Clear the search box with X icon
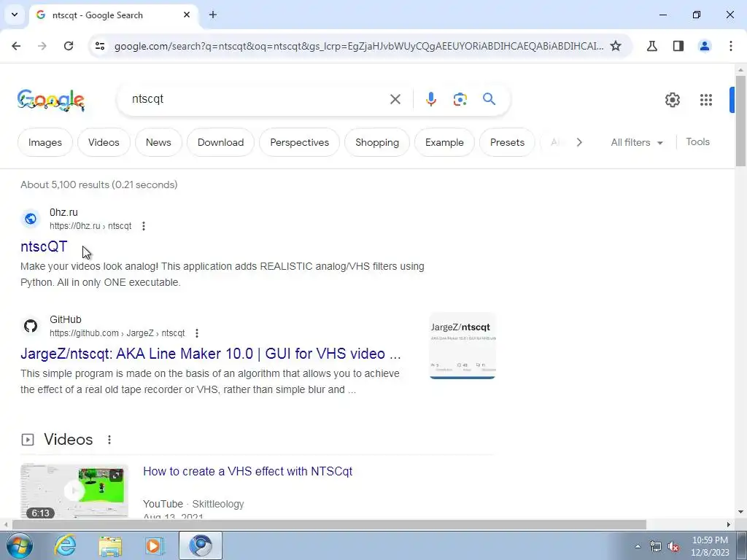747x560 pixels. click(x=395, y=99)
